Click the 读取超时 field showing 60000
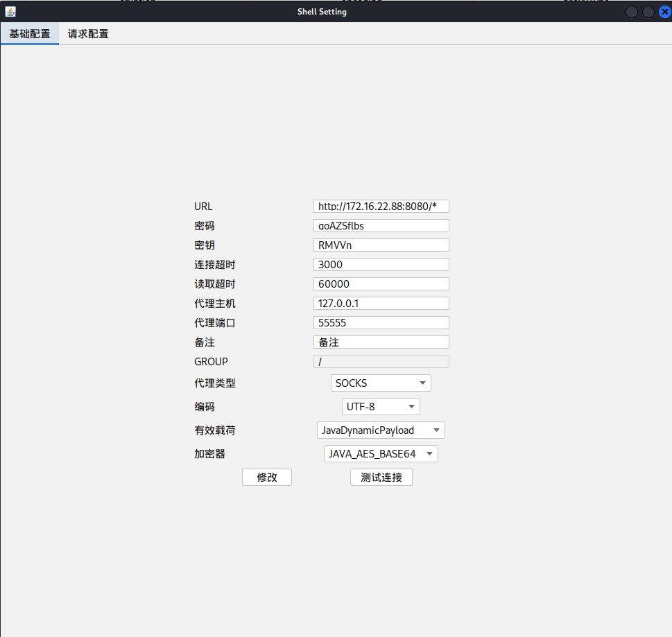The height and width of the screenshot is (637, 672). tap(381, 283)
